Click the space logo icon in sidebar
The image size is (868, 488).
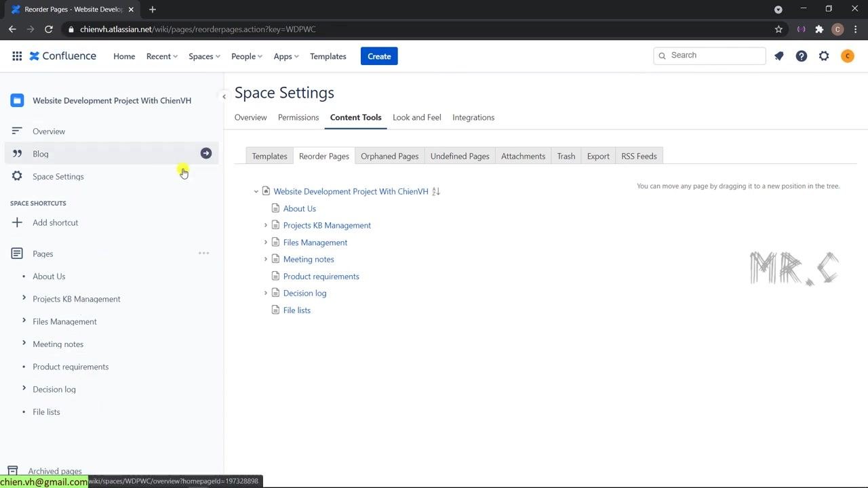(x=17, y=100)
